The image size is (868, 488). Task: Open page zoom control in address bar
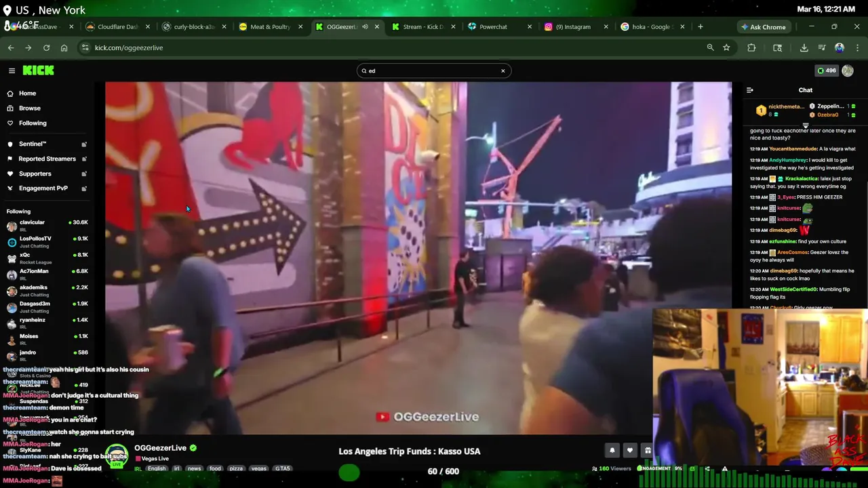[x=710, y=47]
